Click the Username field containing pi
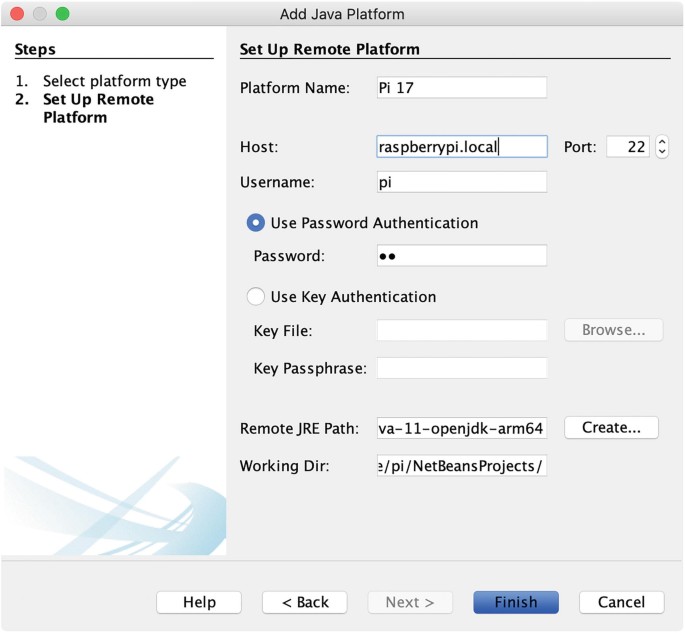 click(x=462, y=182)
